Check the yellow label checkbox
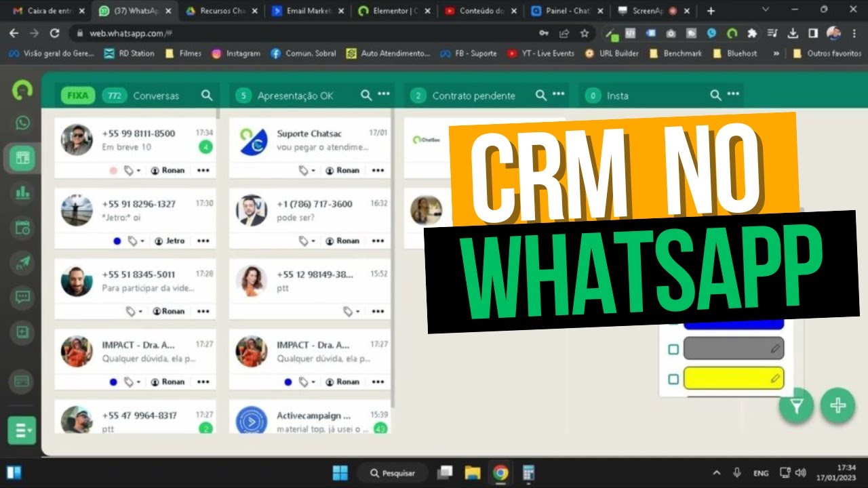This screenshot has width=868, height=488. pos(673,379)
